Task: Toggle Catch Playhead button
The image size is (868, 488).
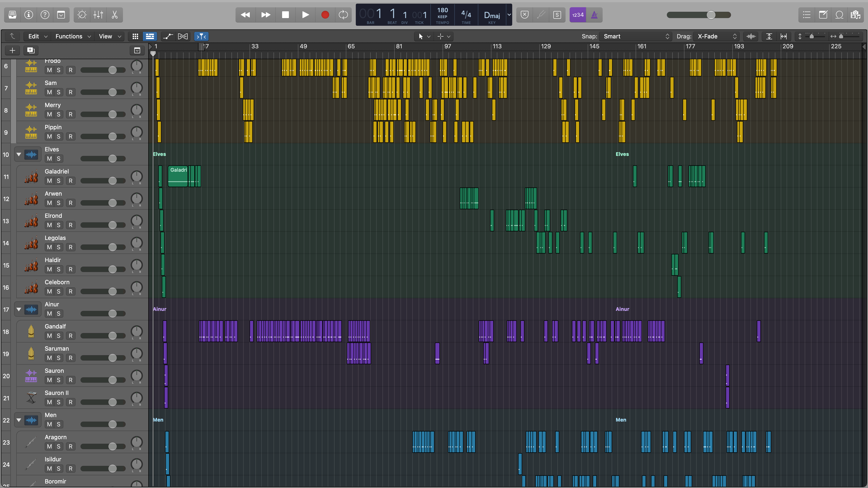Action: pos(201,36)
